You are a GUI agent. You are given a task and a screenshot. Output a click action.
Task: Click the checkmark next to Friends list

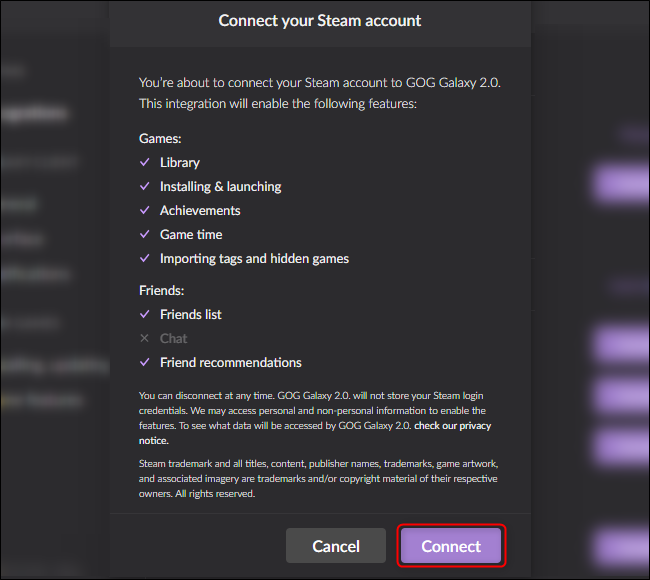click(144, 315)
